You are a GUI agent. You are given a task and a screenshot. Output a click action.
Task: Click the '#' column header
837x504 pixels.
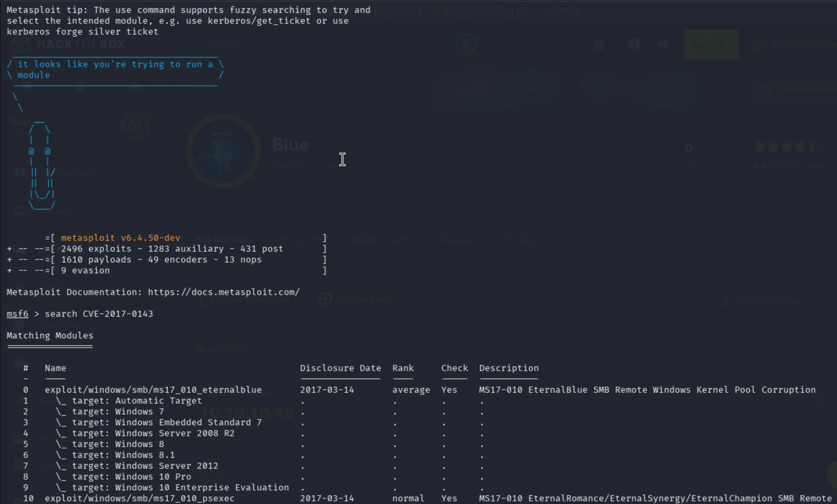[26, 368]
